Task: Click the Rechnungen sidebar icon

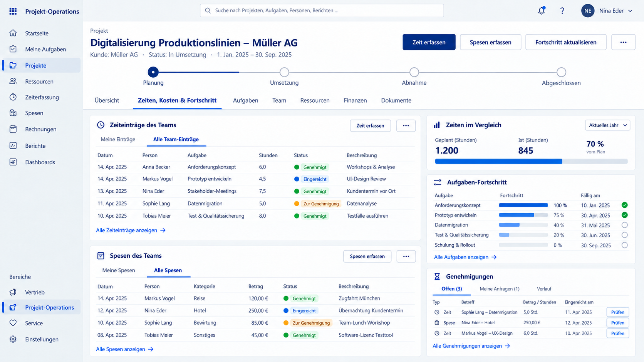Action: click(x=13, y=129)
